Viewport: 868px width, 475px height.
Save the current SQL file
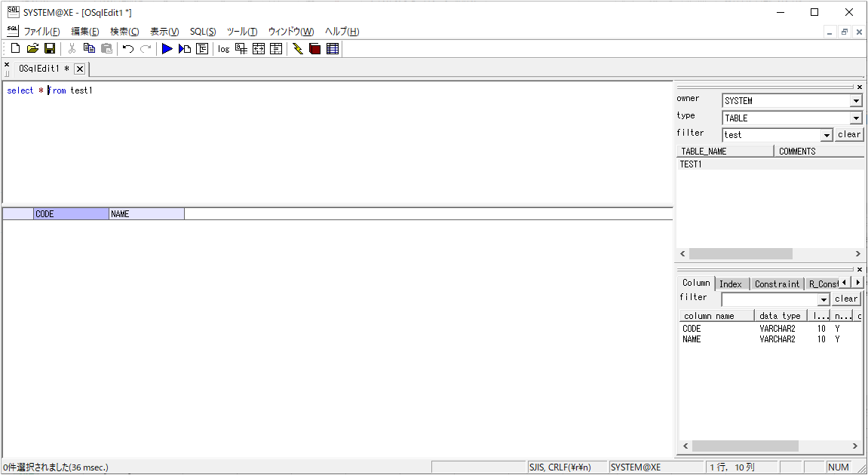50,49
